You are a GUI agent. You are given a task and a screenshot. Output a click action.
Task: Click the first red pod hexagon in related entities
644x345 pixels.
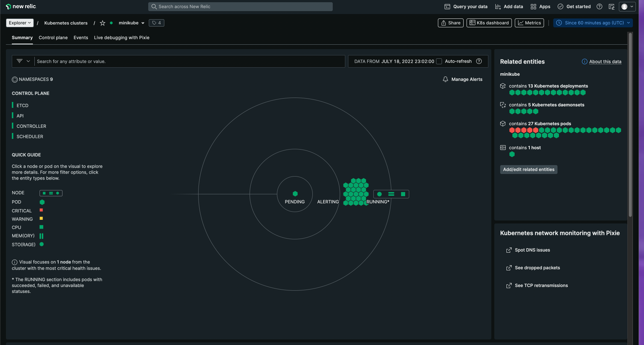point(512,130)
